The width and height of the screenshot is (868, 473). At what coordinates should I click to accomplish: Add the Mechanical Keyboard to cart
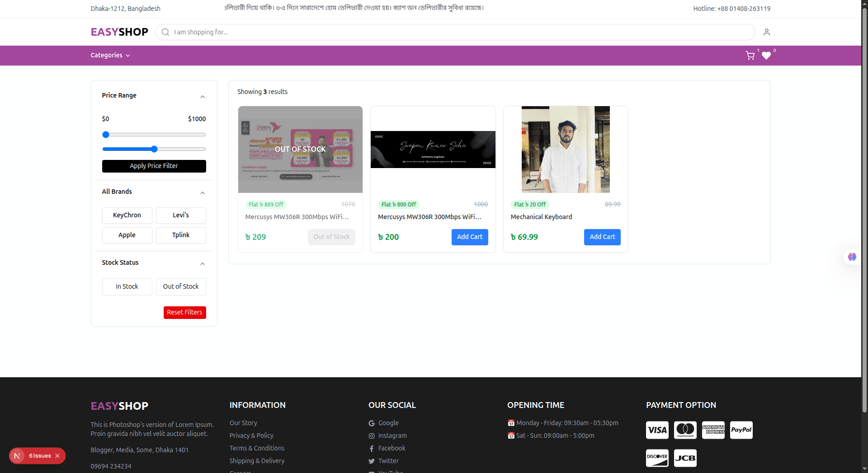(x=602, y=237)
